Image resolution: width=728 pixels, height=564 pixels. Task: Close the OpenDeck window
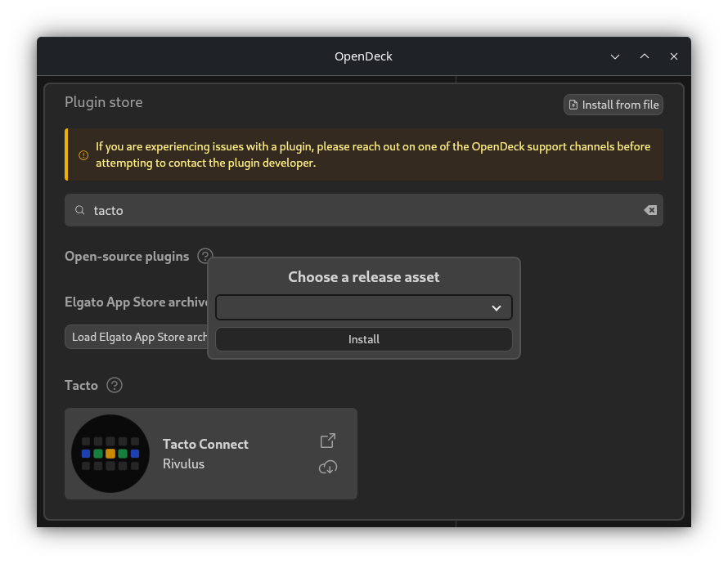[674, 56]
